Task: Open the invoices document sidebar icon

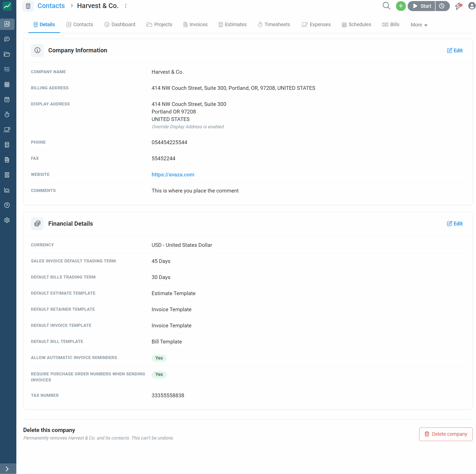Action: point(7,160)
